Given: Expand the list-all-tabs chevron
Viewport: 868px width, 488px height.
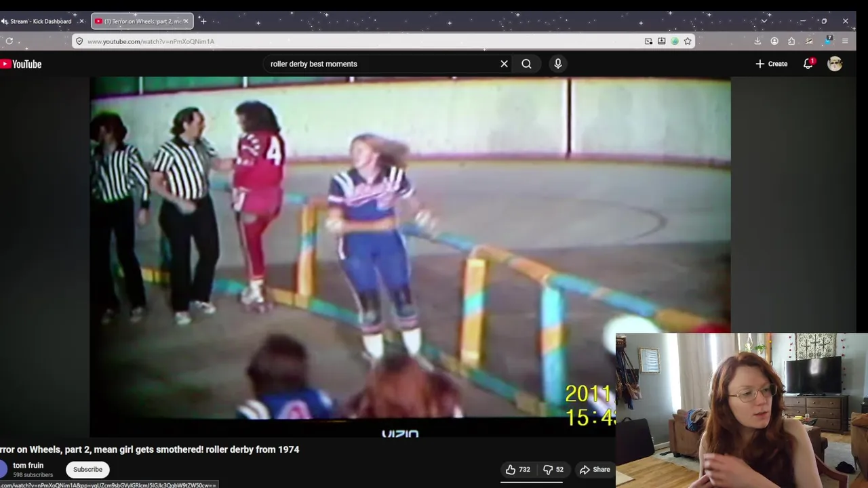Looking at the screenshot, I should pos(764,21).
